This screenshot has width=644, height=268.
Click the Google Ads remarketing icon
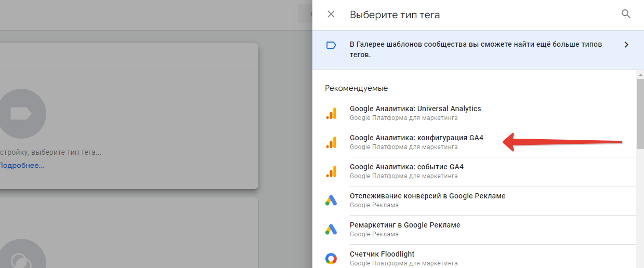331,230
